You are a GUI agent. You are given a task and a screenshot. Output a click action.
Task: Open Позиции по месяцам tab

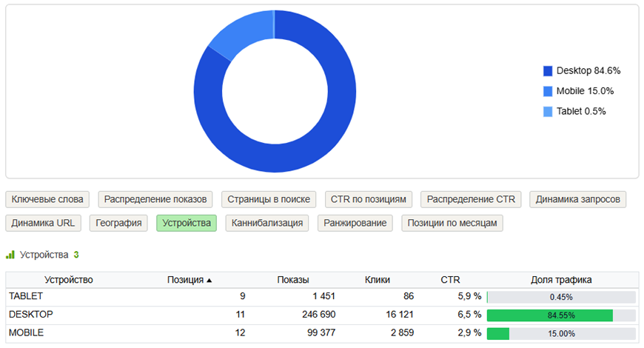tap(453, 223)
